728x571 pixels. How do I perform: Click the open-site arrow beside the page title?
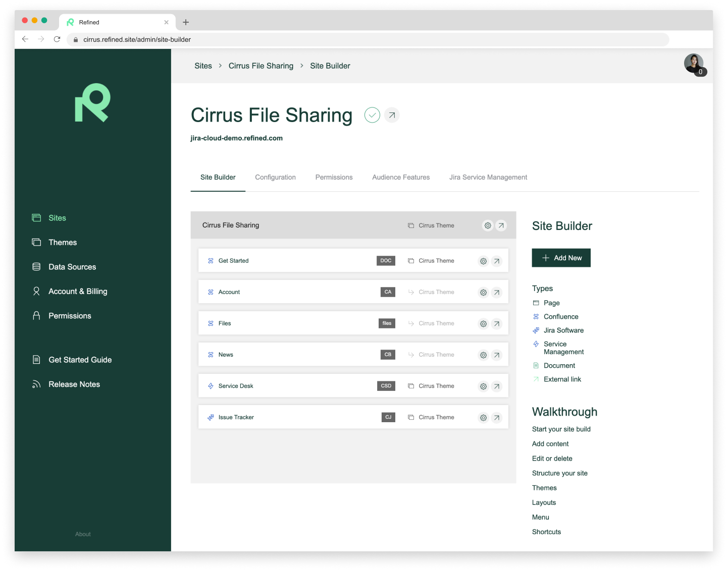pos(391,115)
